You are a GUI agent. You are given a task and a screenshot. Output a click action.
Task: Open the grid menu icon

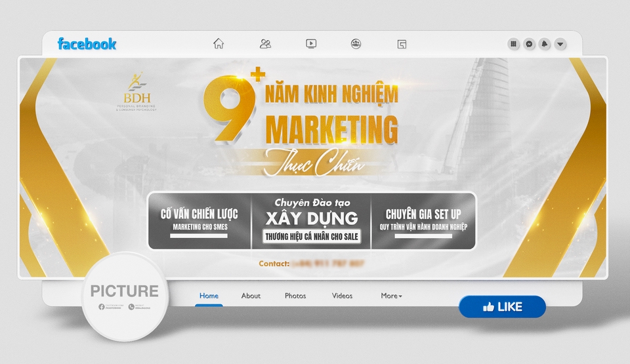(x=514, y=44)
